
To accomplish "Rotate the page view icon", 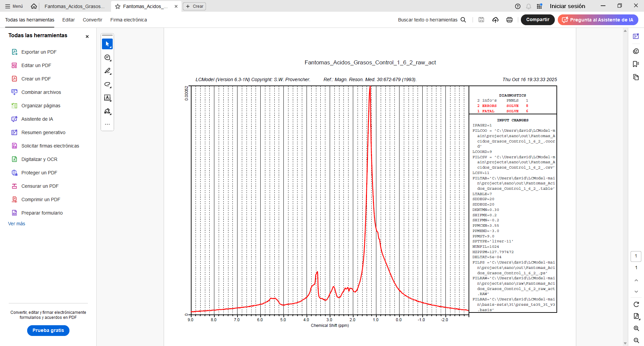I will tap(636, 304).
